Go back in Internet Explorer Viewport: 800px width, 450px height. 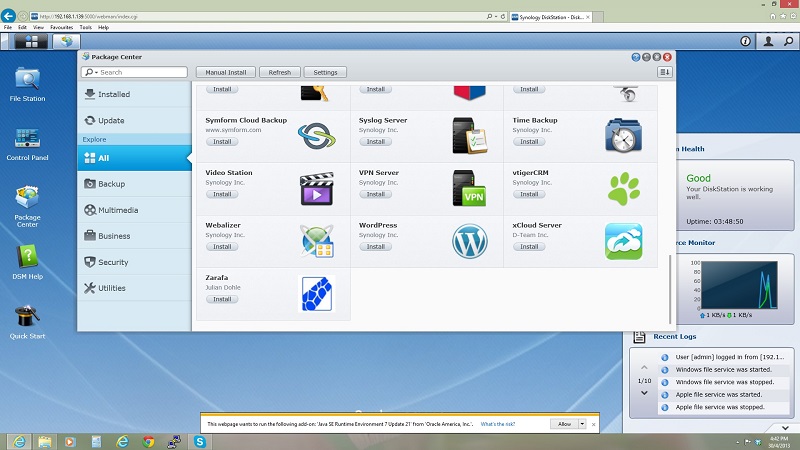tap(8, 16)
